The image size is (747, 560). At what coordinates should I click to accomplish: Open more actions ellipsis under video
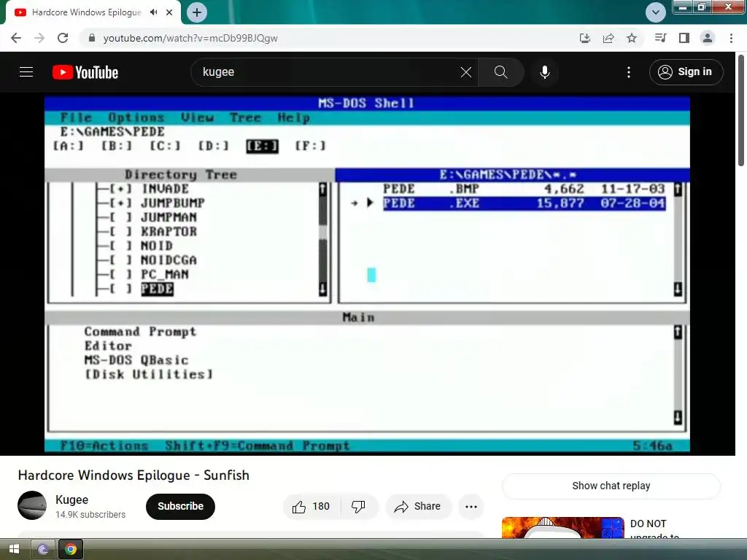click(471, 506)
